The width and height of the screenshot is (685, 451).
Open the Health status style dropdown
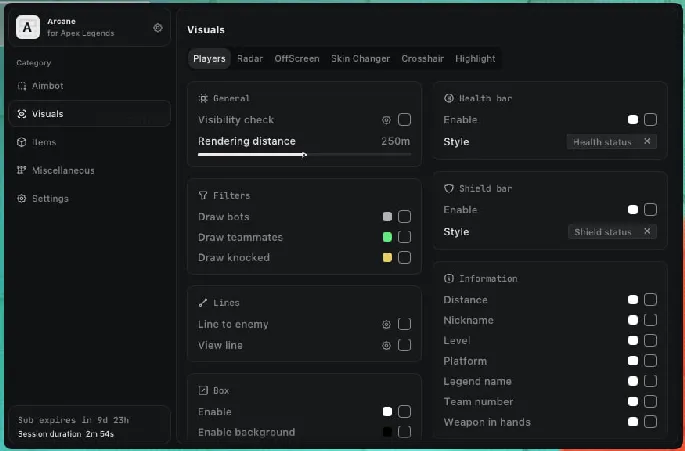click(x=603, y=142)
